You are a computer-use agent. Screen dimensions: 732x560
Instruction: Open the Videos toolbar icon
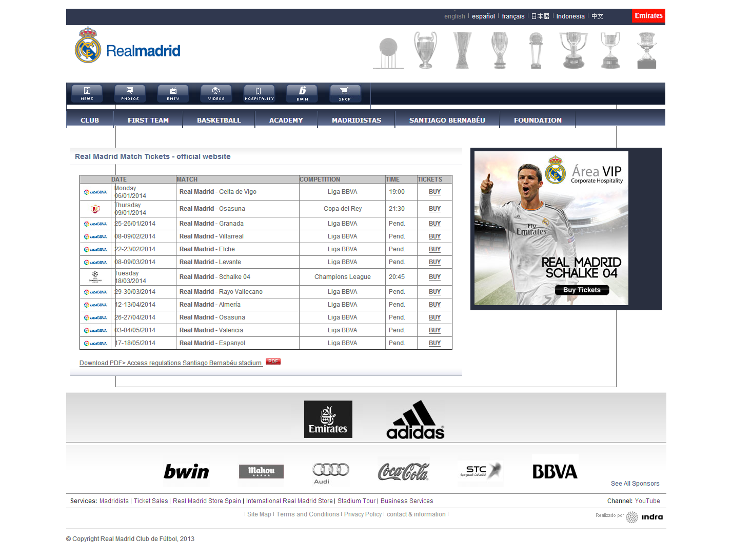click(216, 93)
